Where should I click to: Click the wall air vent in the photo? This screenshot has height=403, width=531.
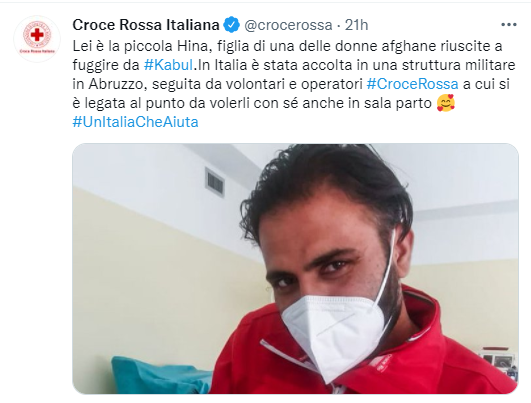[215, 182]
